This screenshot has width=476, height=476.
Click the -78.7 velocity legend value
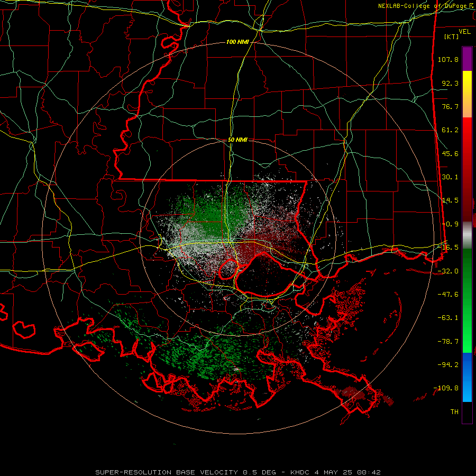pos(448,342)
